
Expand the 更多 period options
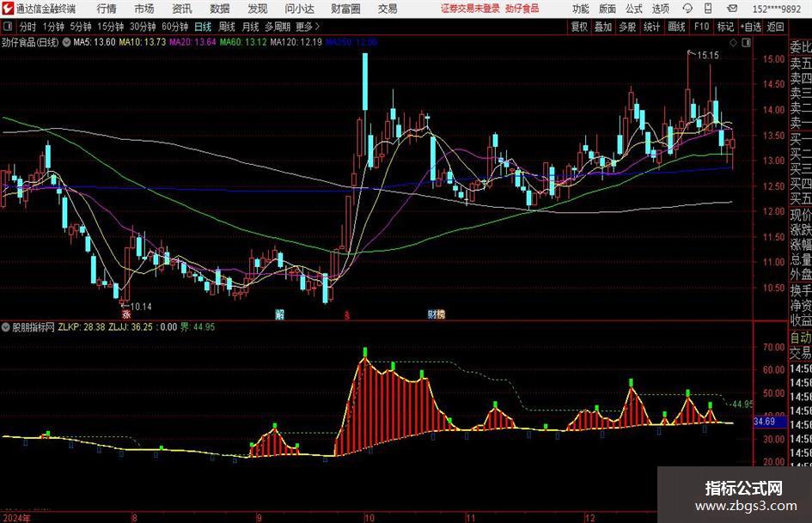point(308,27)
